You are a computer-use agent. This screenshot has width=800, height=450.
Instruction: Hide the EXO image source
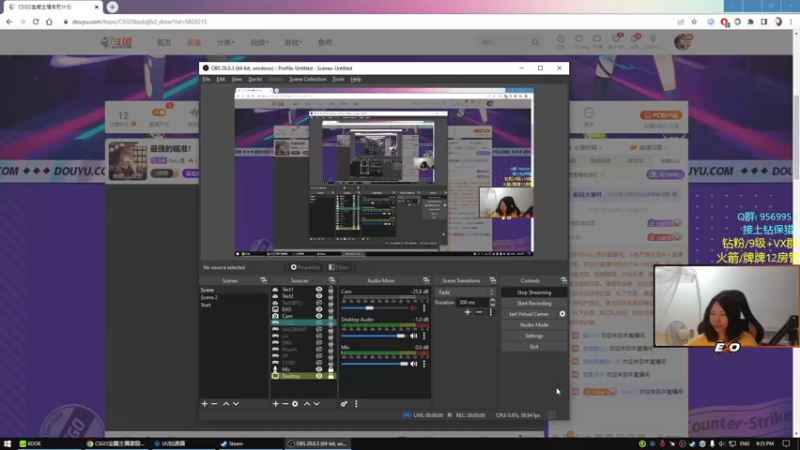pyautogui.click(x=319, y=309)
